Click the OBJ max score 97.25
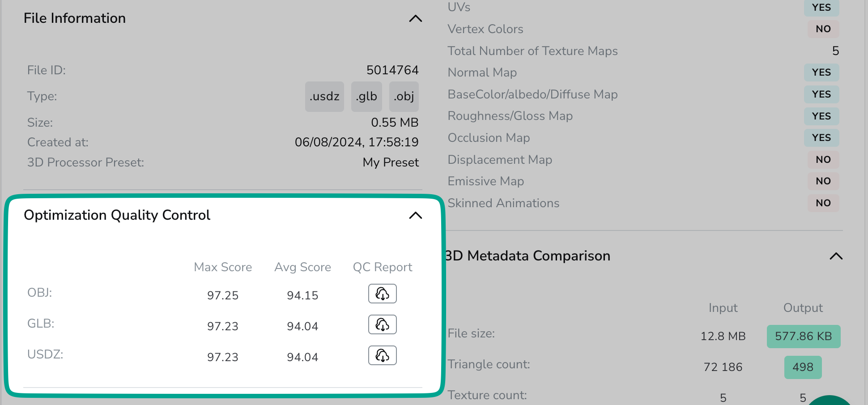868x405 pixels. point(223,295)
